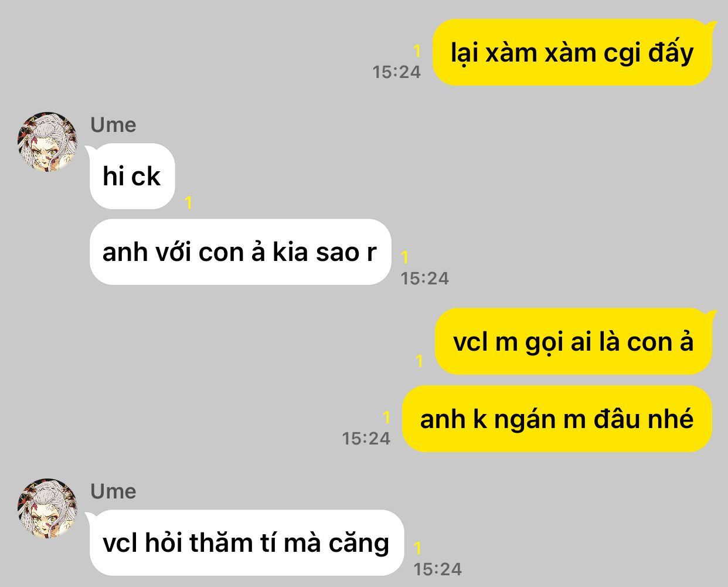Select the "vcl hỏi thăm tí mà căng" bubble

[x=246, y=542]
